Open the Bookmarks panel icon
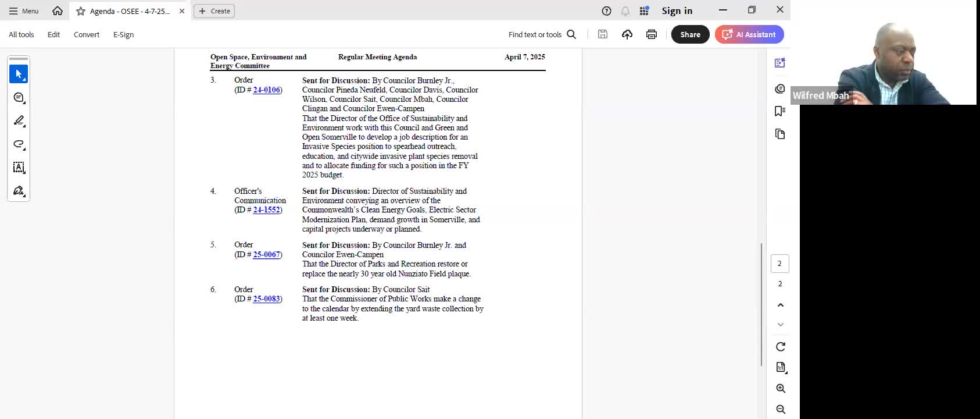This screenshot has width=980, height=419. tap(780, 111)
